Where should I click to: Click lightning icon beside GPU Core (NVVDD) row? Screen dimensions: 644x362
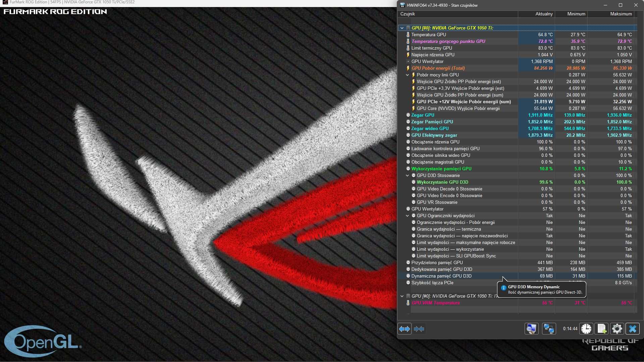pos(413,108)
